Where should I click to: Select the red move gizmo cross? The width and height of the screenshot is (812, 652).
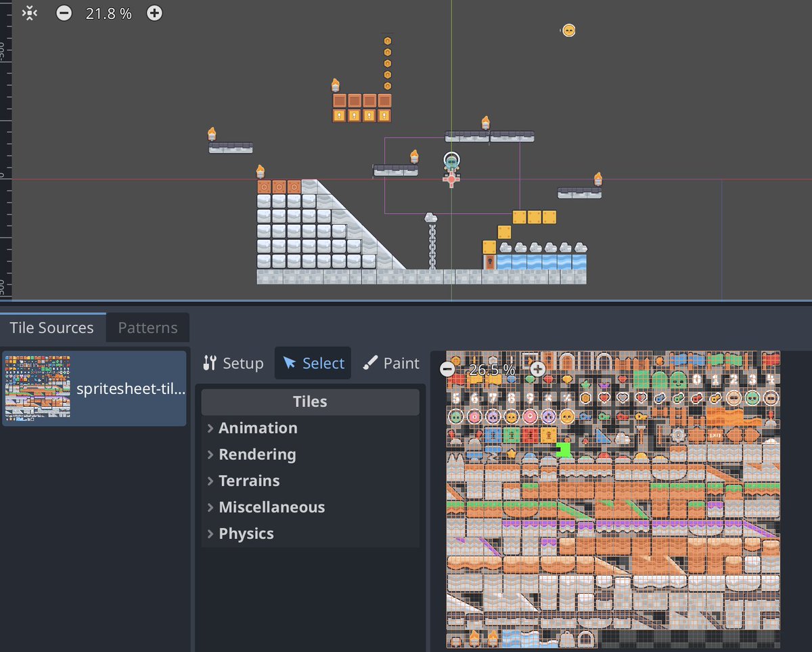[451, 179]
